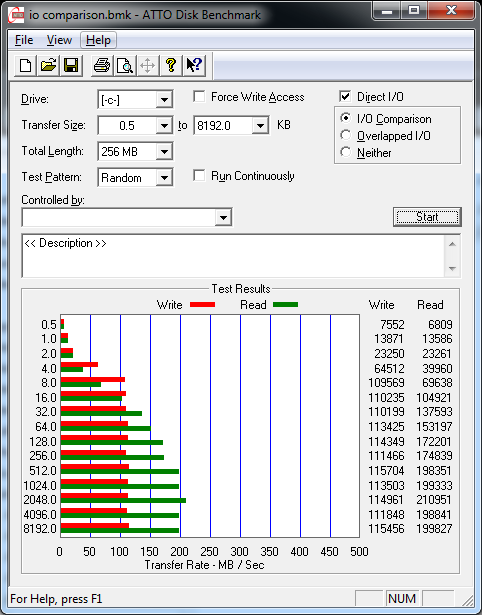The image size is (482, 615).
Task: Tick the Run Continuously checkbox
Action: [x=199, y=175]
